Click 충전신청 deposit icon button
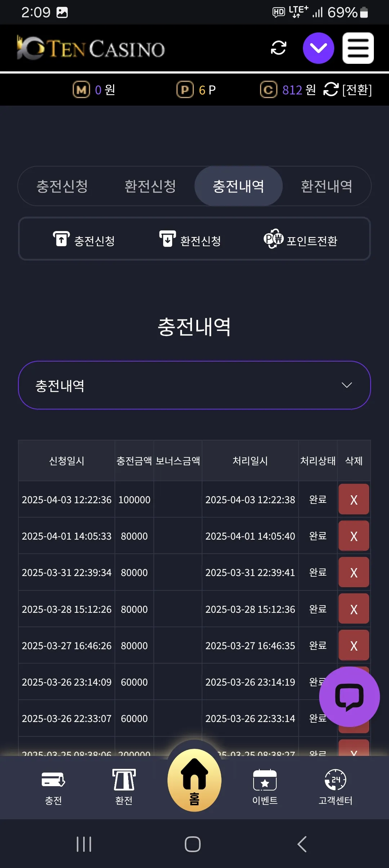The image size is (389, 868). click(84, 240)
